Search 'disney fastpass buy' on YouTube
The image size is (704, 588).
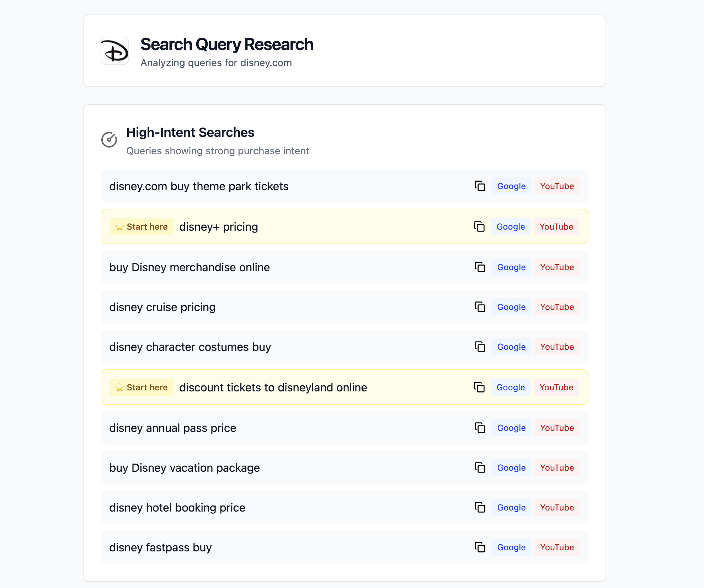click(557, 547)
